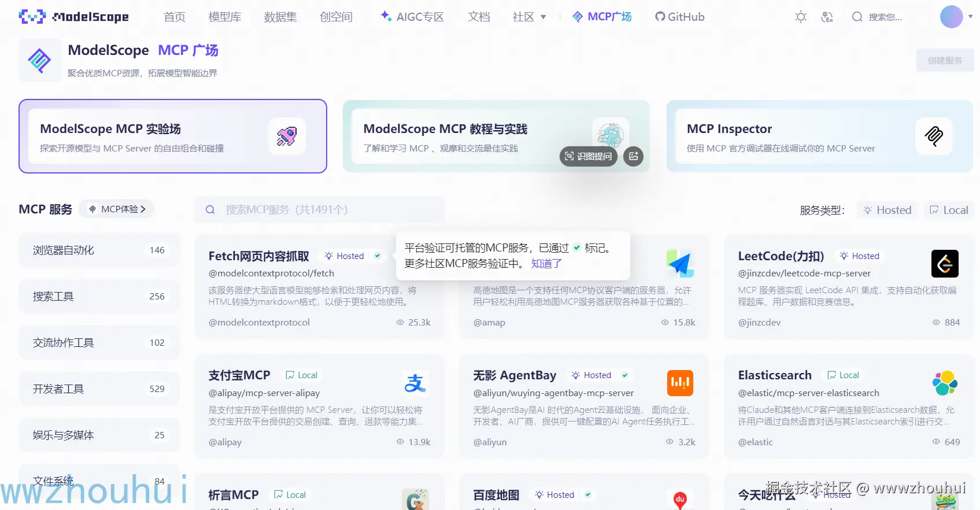Focus the 搜索MCP服务 search box
Viewport: 980px width, 510px height.
click(x=319, y=209)
